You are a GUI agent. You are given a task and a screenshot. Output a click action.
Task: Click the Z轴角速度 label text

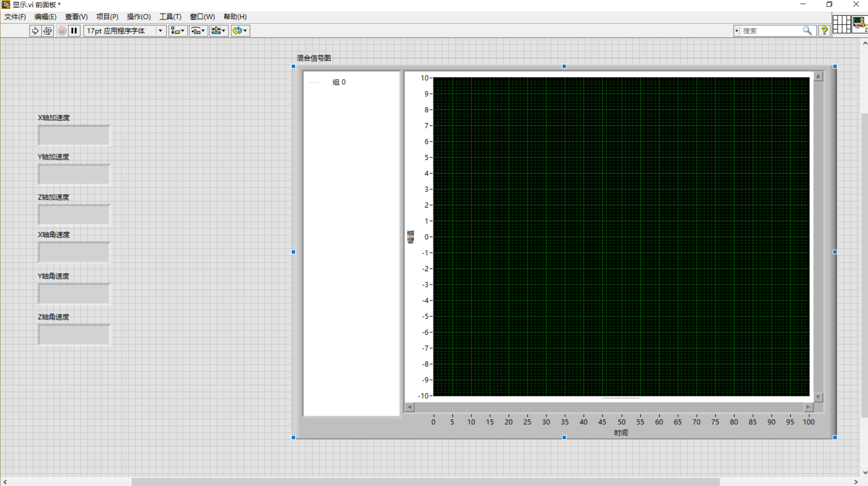click(53, 317)
